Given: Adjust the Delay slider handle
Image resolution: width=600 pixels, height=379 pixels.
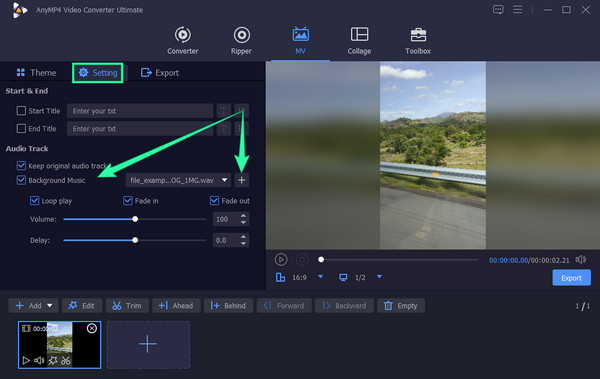Looking at the screenshot, I should click(135, 240).
